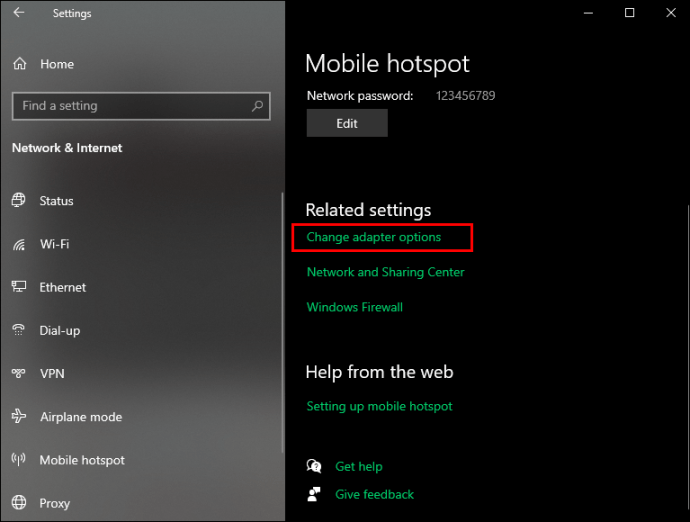Click the Get help link
690x522 pixels.
[359, 467]
